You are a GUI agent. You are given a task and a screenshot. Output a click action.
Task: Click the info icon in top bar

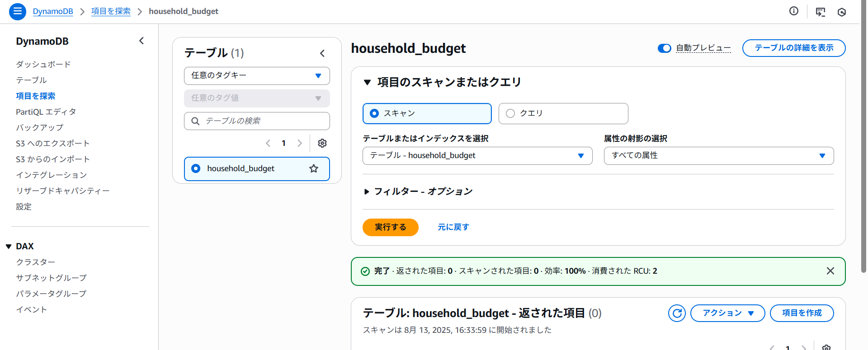[x=793, y=11]
